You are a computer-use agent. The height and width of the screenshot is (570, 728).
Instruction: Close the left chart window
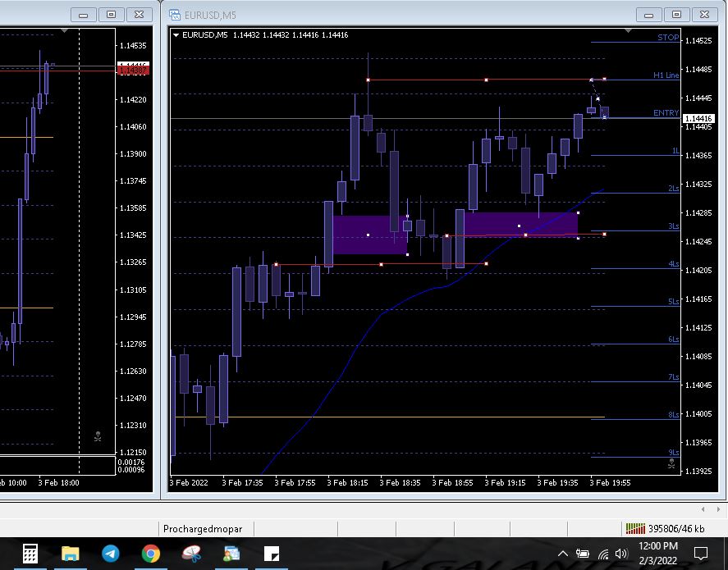tap(140, 15)
